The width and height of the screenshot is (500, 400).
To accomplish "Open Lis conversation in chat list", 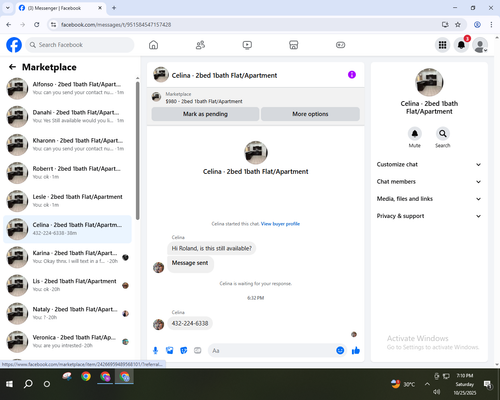I will 67,285.
